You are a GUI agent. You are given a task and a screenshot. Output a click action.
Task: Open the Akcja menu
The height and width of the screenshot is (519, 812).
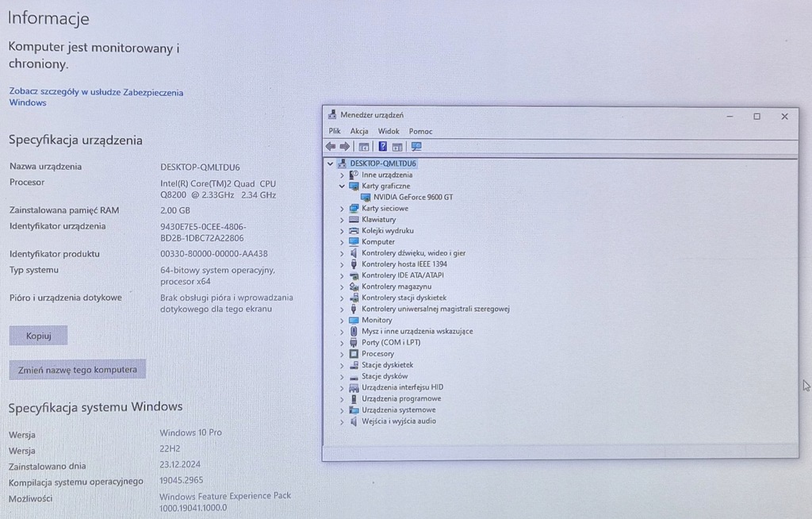[x=359, y=131]
